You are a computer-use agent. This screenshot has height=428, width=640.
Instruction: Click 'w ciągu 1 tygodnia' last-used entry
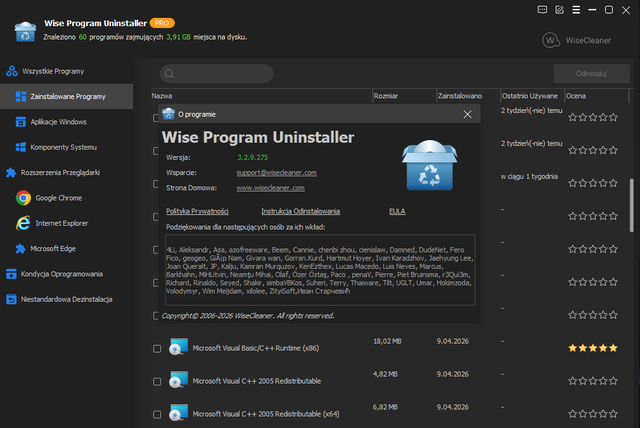[529, 176]
